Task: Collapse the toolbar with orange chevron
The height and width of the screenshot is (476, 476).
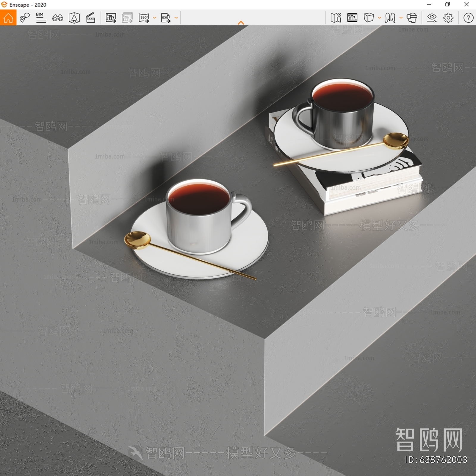Action: point(241,23)
